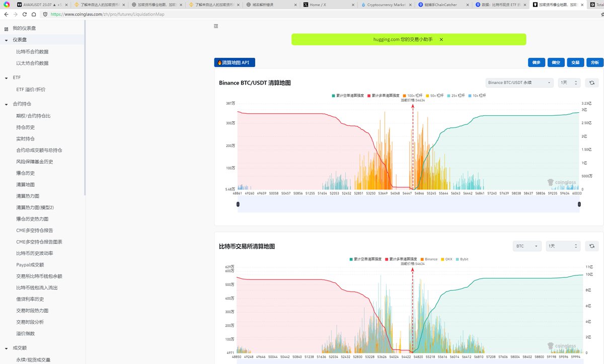Screen dimensions: 604x364
Task: Close the hugging.com banner with X
Action: 441,39
